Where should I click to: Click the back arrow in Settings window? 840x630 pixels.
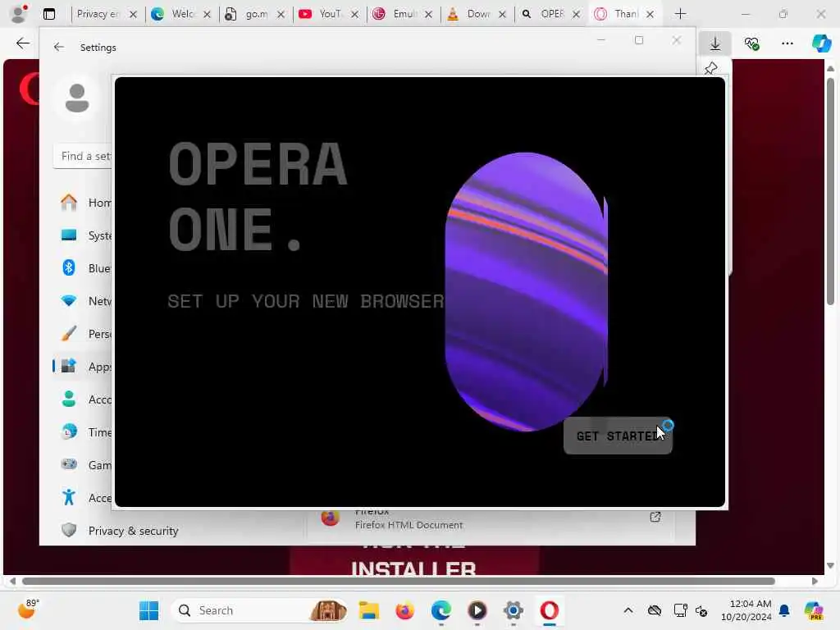(x=59, y=47)
